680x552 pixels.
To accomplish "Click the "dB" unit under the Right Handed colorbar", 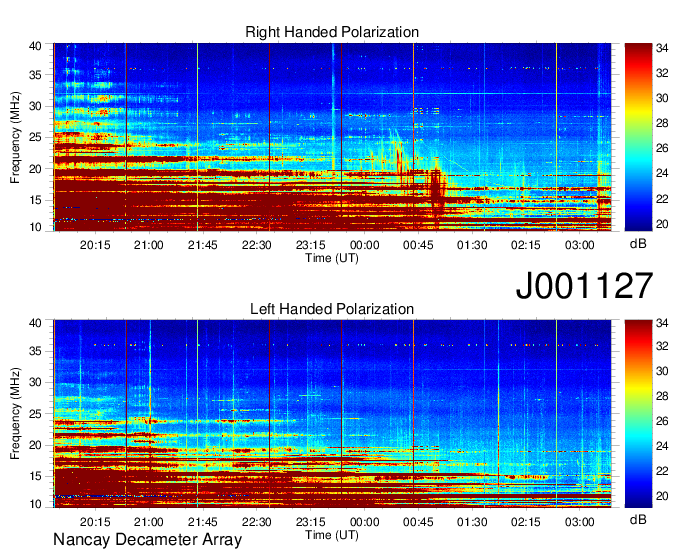I will (x=638, y=244).
